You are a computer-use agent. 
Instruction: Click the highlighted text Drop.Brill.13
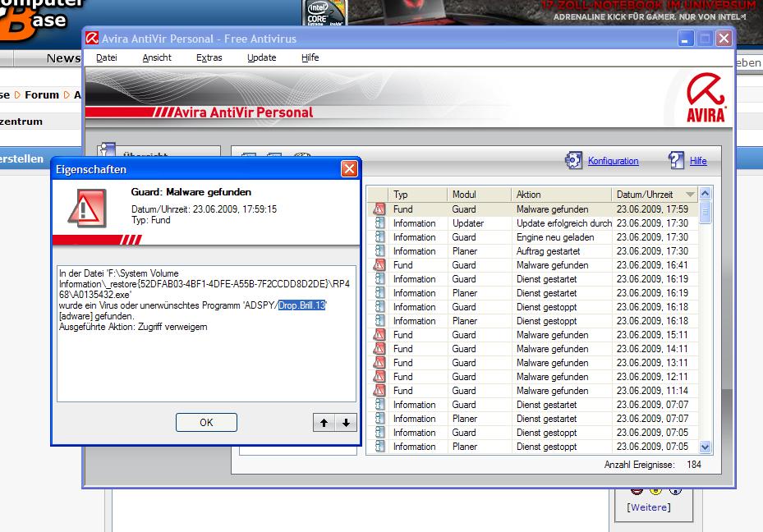301,305
